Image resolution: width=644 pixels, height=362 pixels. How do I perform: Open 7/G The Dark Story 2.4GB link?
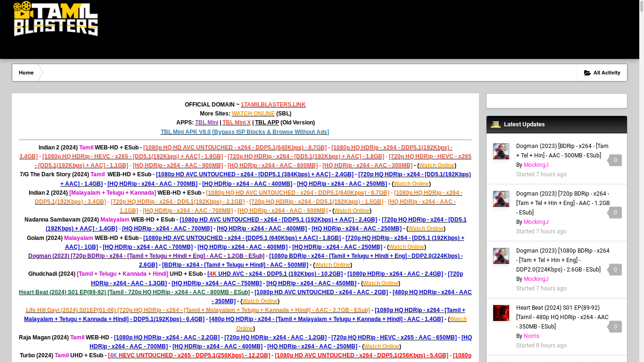click(255, 174)
